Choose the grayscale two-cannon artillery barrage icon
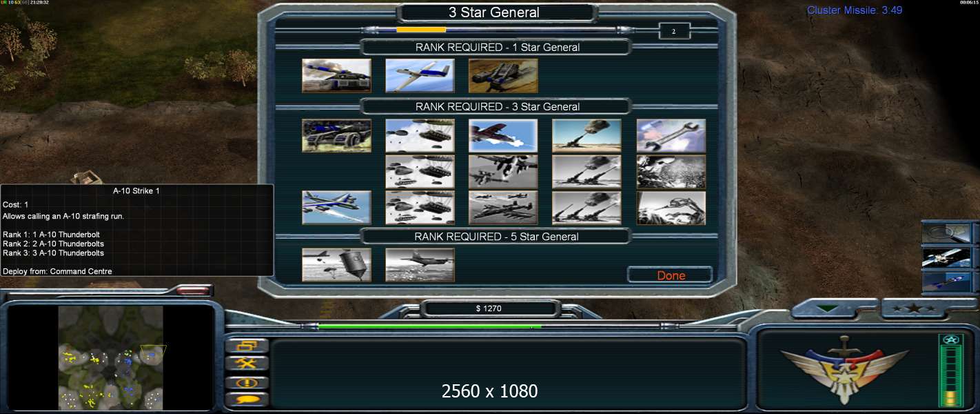 tap(586, 171)
